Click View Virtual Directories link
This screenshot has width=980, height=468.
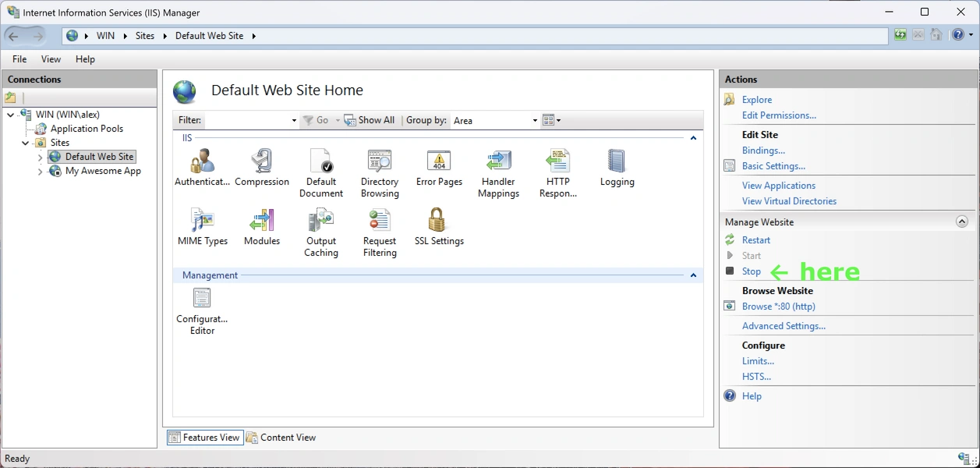(789, 201)
